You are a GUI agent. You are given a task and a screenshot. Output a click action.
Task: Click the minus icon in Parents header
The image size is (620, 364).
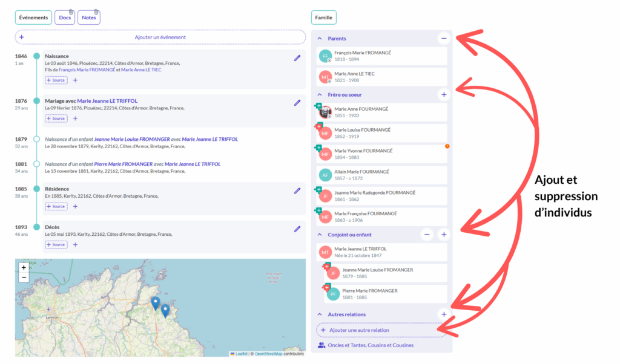pyautogui.click(x=444, y=39)
